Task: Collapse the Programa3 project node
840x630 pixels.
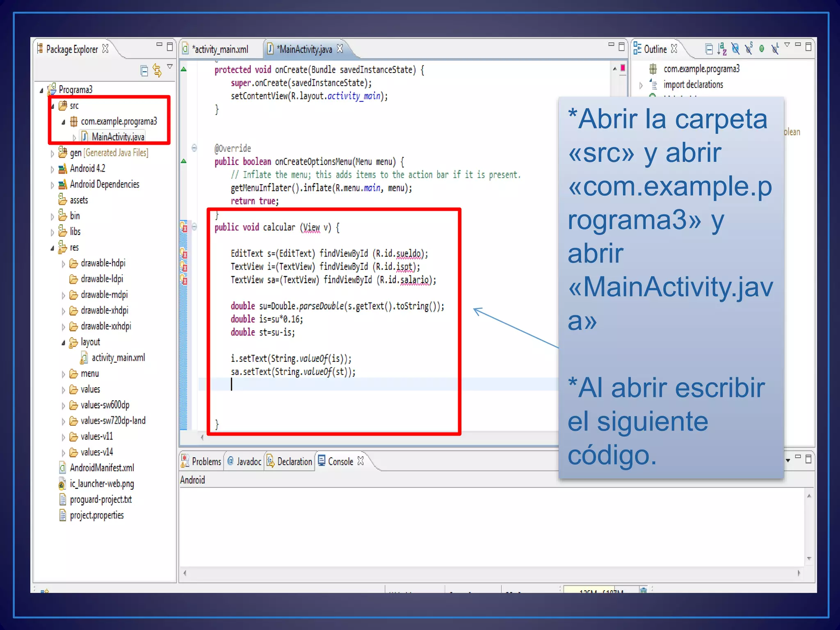Action: pyautogui.click(x=41, y=90)
